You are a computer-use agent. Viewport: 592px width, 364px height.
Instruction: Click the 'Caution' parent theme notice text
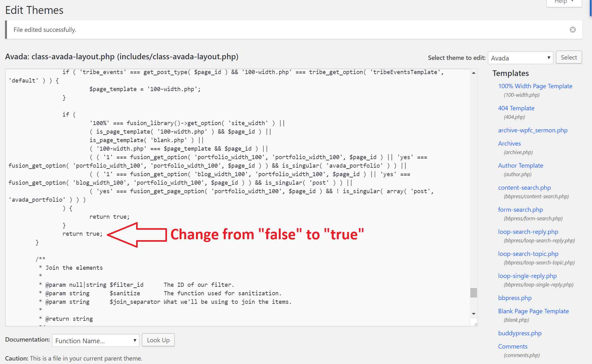tap(74, 358)
